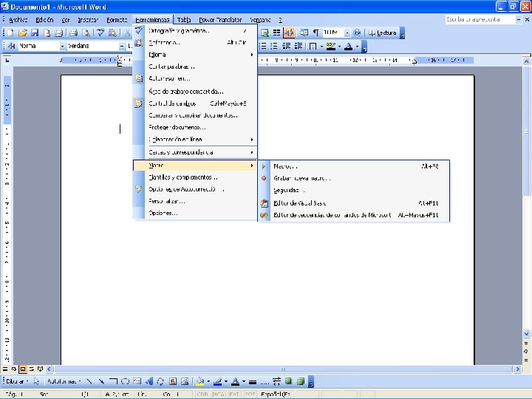This screenshot has width=532, height=399.
Task: Click the Shadow Style icon
Action: (288, 381)
